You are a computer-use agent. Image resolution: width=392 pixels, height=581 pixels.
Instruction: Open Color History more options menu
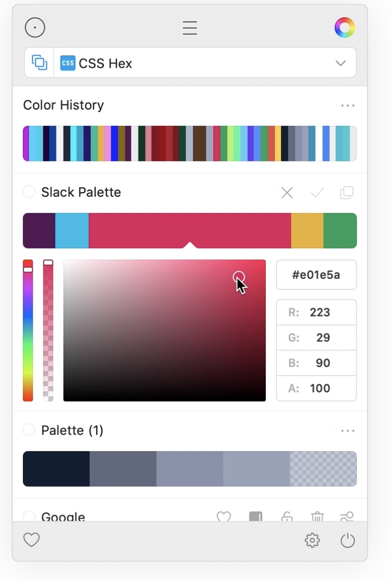click(348, 105)
